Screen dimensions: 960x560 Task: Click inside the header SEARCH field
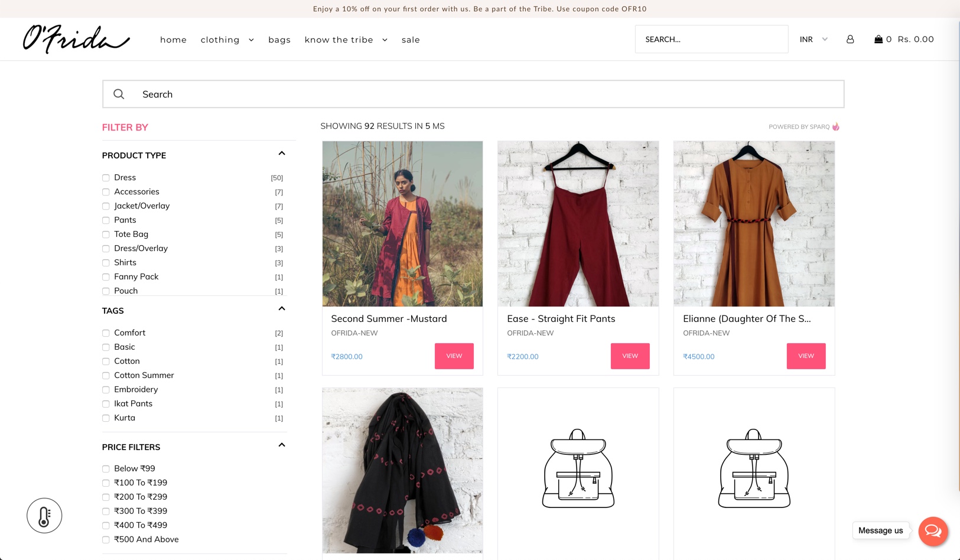711,39
